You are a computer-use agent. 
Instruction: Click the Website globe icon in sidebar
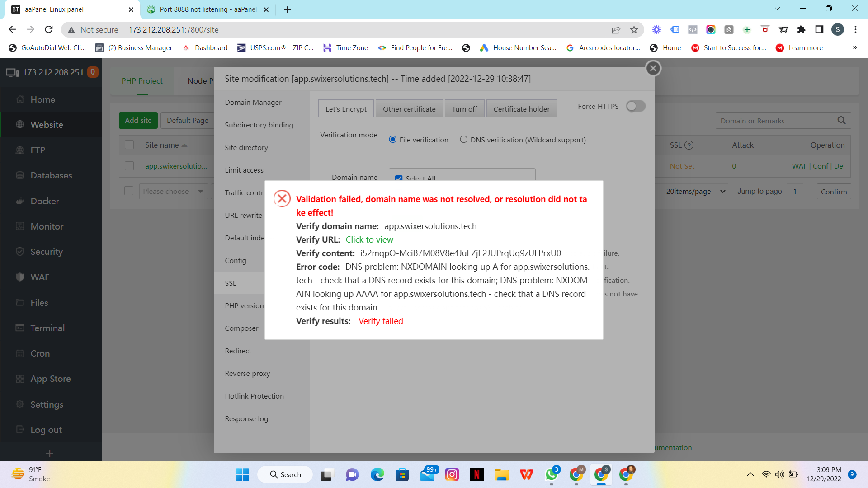pyautogui.click(x=20, y=125)
